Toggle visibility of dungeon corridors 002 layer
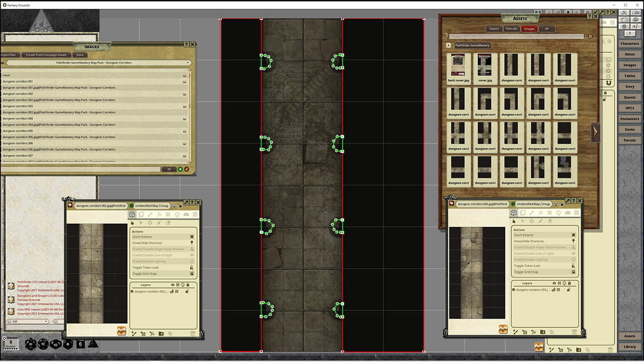644x362 pixels. 173,291
